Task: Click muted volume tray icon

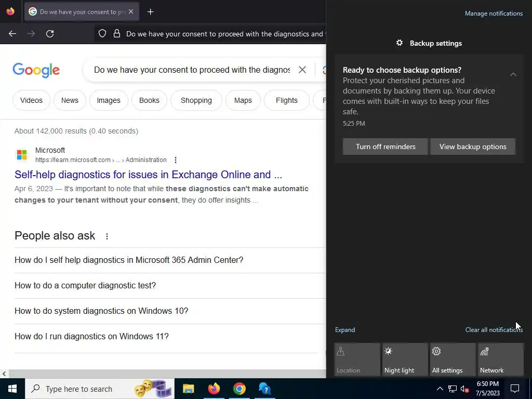Action: click(x=464, y=389)
